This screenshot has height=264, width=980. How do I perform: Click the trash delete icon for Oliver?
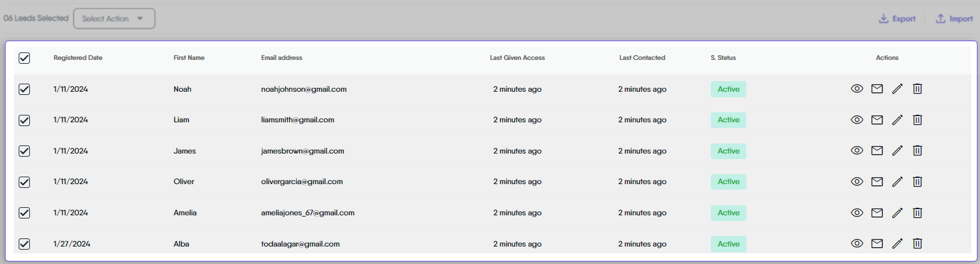click(917, 182)
